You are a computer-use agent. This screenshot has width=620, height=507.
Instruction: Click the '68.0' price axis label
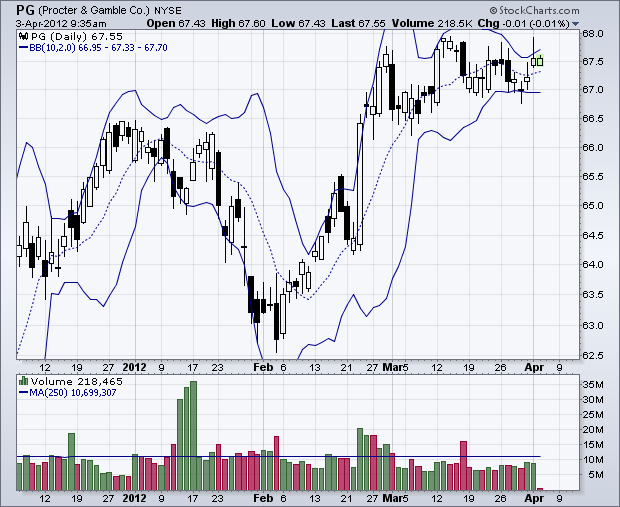click(592, 33)
